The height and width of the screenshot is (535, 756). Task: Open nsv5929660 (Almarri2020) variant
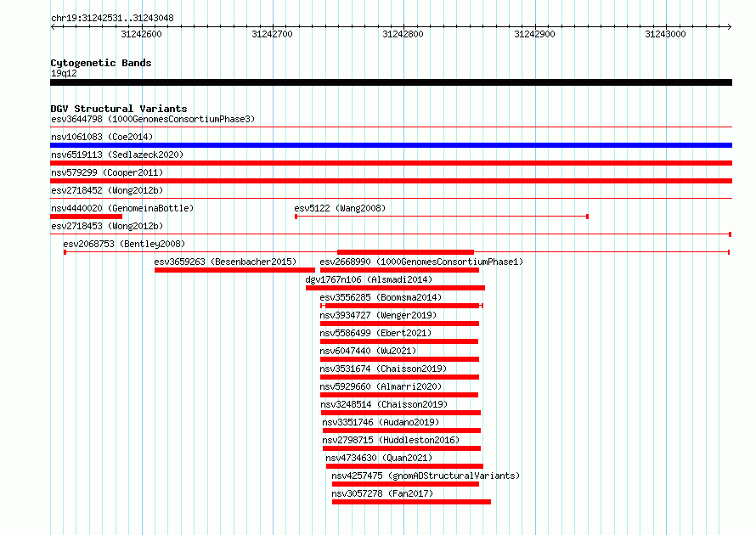click(x=381, y=386)
